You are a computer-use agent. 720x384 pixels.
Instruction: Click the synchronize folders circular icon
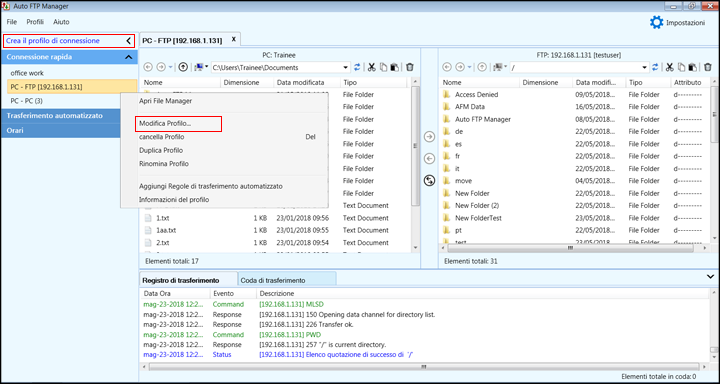[x=429, y=181]
